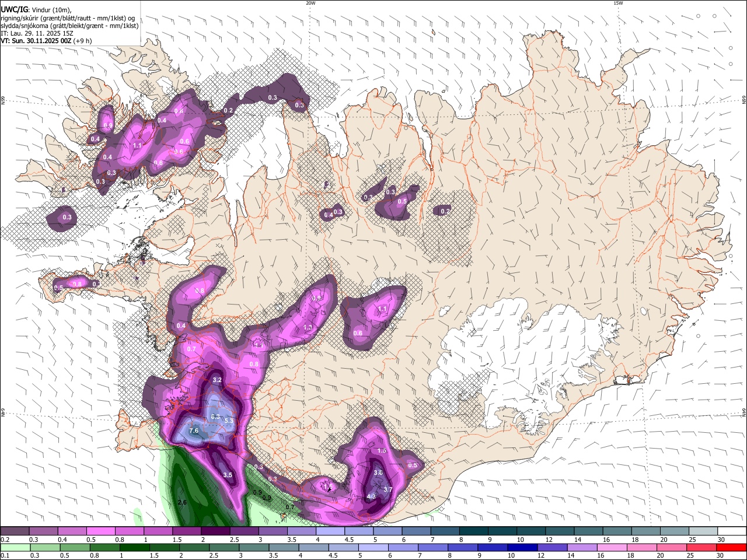Select bright pink snow legend swatch for 0.5–0.8
This screenshot has width=747, height=560.
pos(100,531)
